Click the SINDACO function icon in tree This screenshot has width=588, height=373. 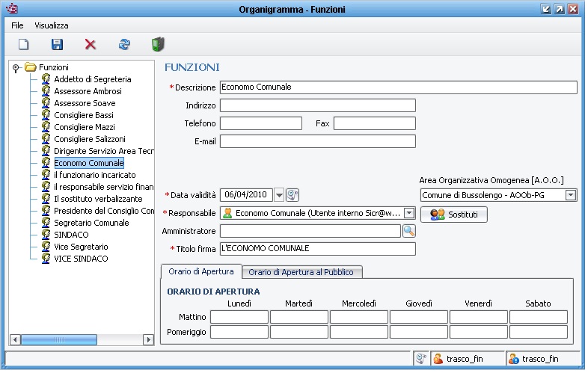46,235
